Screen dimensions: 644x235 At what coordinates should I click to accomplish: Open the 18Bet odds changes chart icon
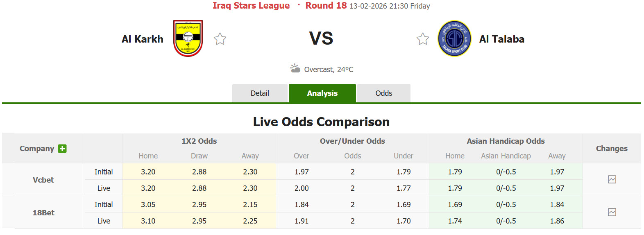click(x=612, y=212)
